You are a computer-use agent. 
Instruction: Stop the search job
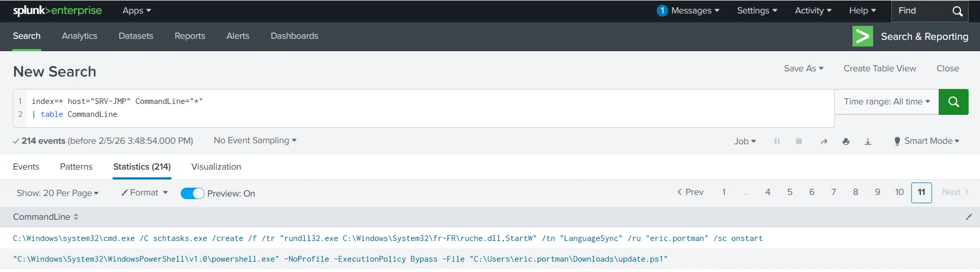[x=799, y=141]
